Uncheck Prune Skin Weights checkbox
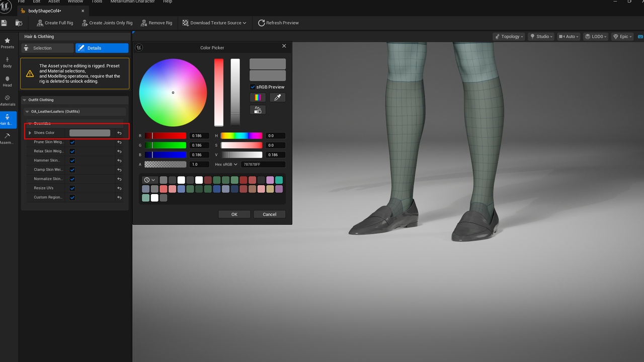 click(72, 142)
